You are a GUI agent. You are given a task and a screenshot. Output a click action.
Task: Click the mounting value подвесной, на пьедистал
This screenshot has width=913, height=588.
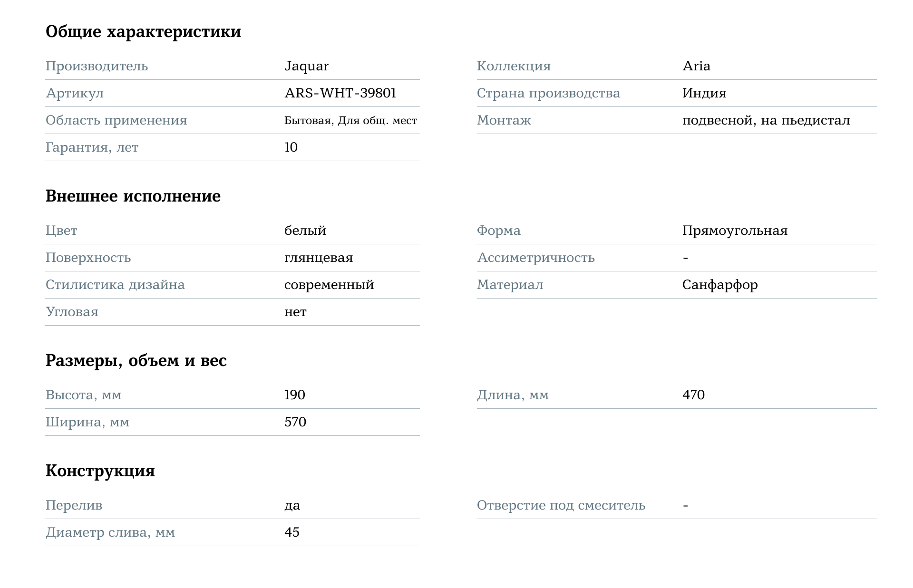point(766,120)
